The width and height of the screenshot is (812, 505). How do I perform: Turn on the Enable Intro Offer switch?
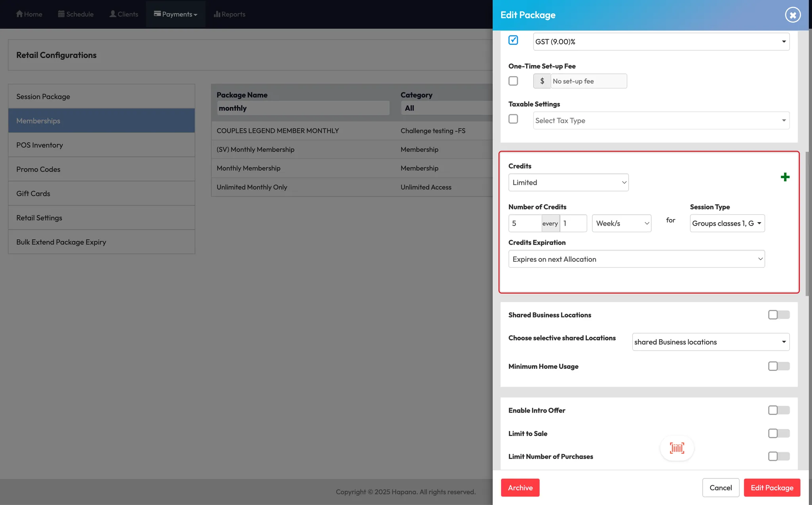(778, 410)
